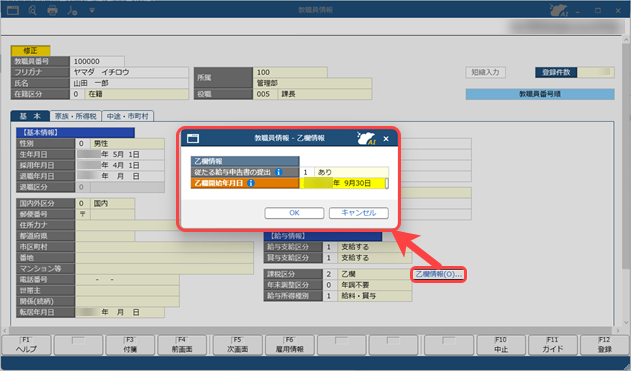Click the 採用年月日 date field
The image size is (631, 371).
coord(120,165)
